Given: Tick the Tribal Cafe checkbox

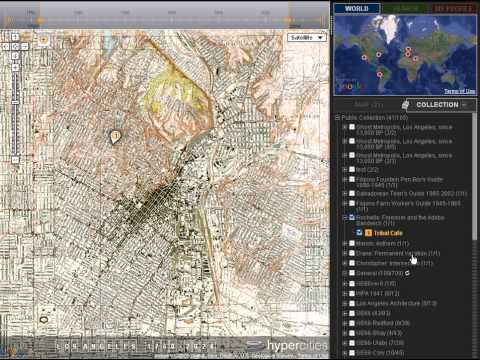Looking at the screenshot, I should 359,232.
